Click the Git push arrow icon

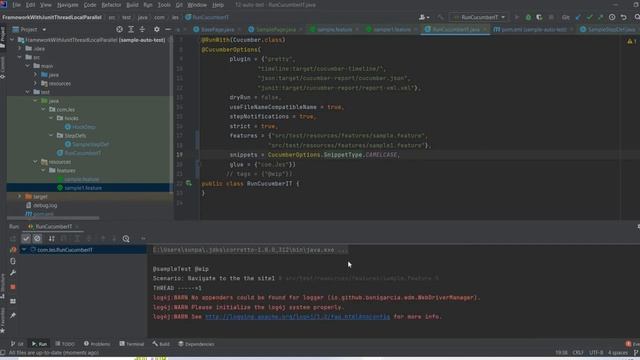[x=600, y=17]
